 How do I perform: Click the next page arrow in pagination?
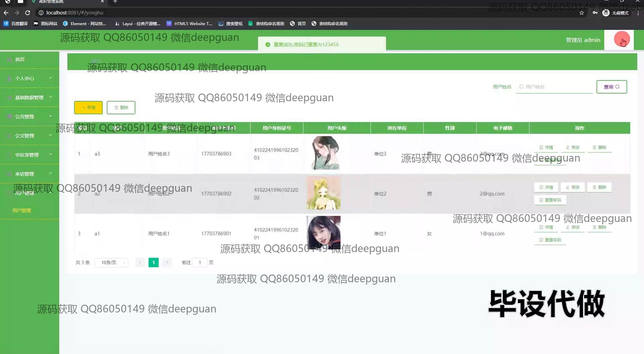167,262
